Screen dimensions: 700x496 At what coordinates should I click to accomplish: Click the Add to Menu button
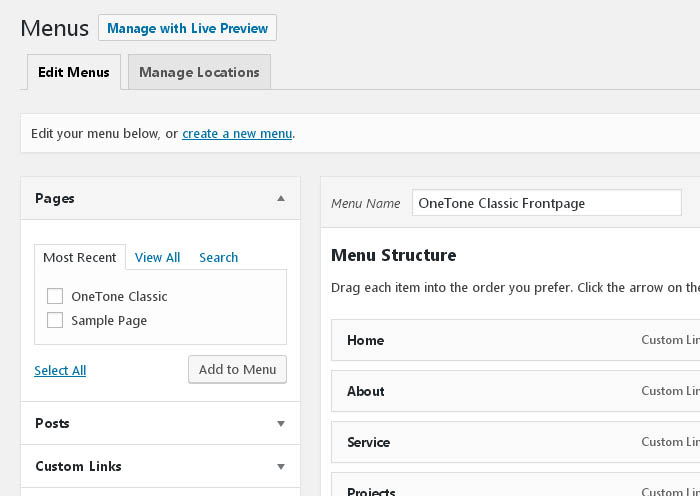click(238, 369)
